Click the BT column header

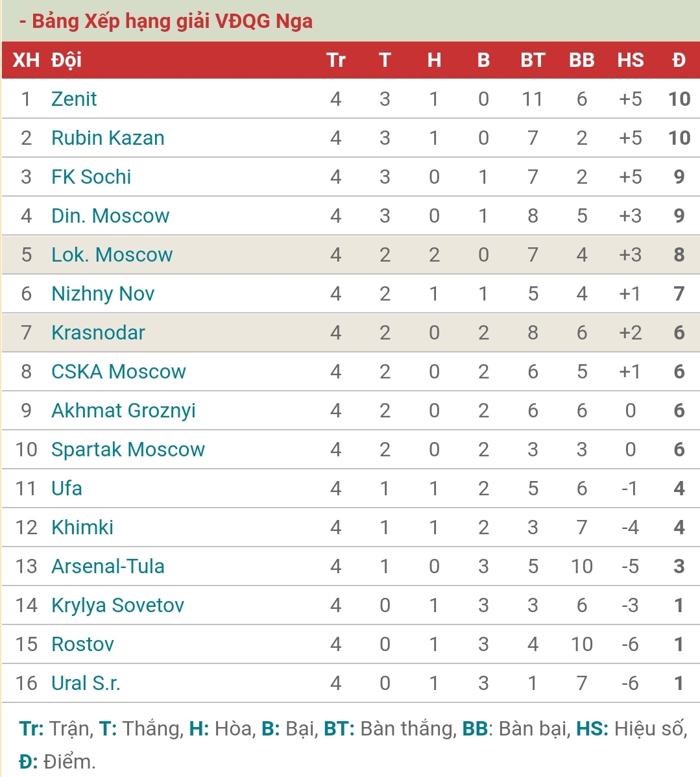(x=532, y=60)
